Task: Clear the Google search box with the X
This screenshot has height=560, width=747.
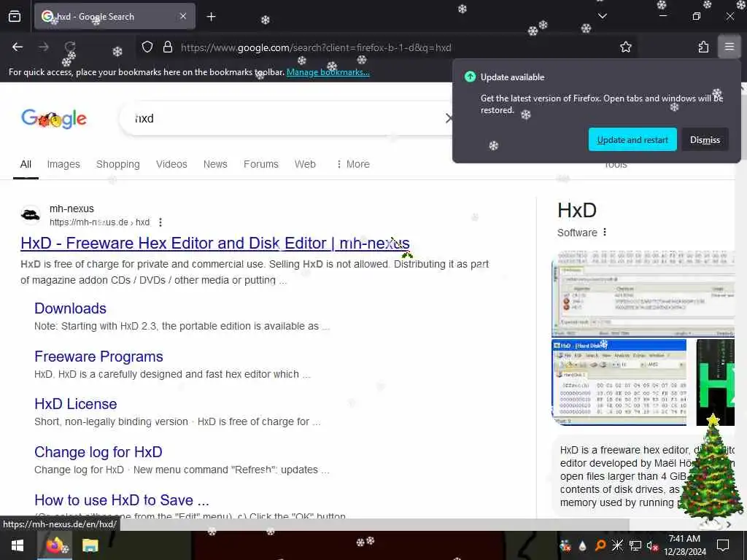Action: tap(449, 118)
